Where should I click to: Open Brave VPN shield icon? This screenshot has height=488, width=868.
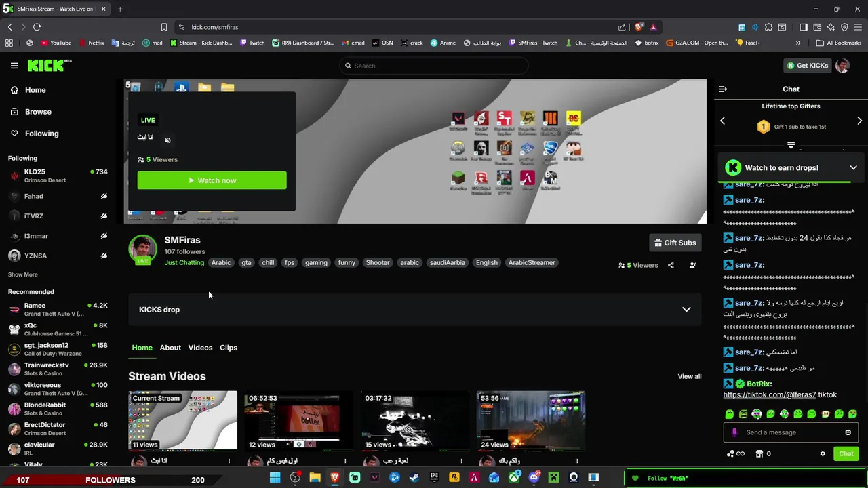844,27
